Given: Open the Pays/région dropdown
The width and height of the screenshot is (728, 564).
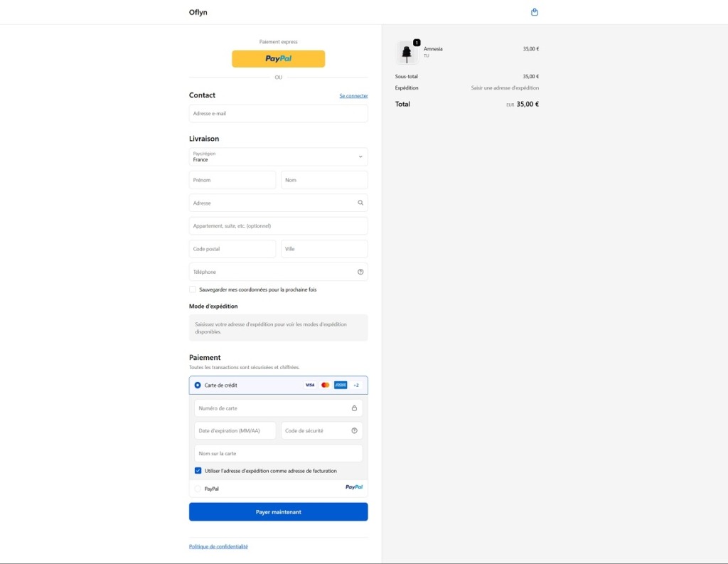Looking at the screenshot, I should coord(278,156).
